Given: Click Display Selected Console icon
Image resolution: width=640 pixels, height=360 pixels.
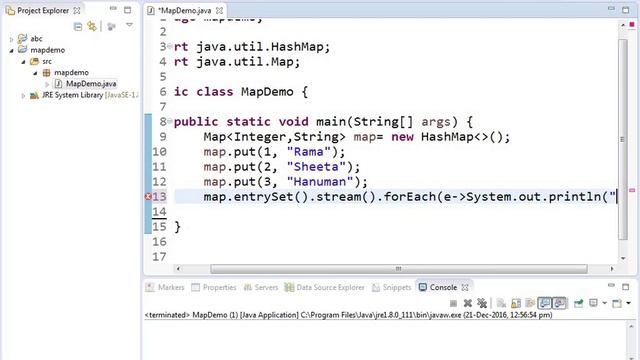Looking at the screenshot, I should (x=593, y=303).
